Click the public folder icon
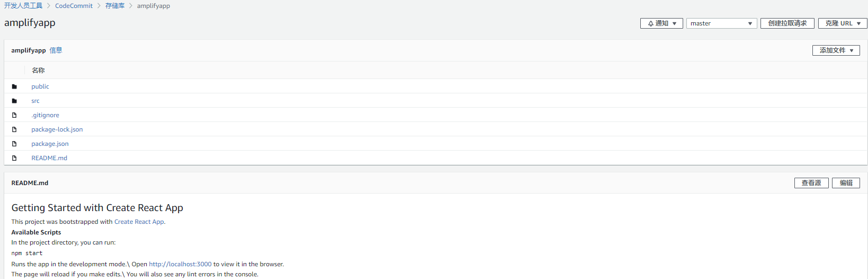The width and height of the screenshot is (868, 279). pyautogui.click(x=14, y=86)
